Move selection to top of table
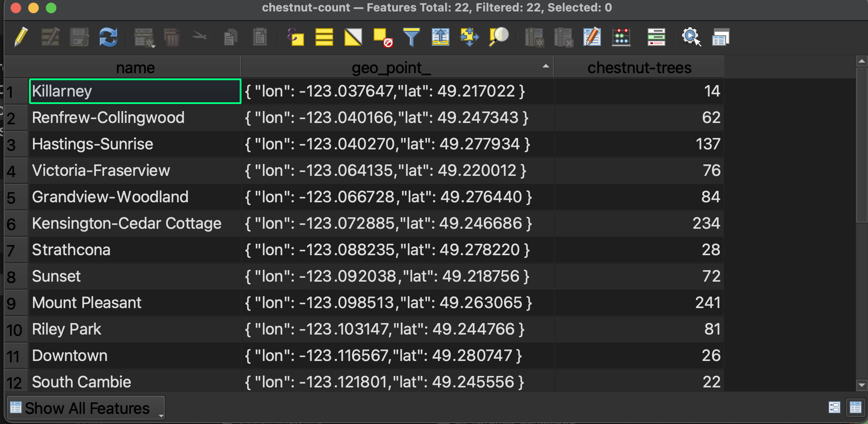The width and height of the screenshot is (868, 424). pyautogui.click(x=440, y=37)
